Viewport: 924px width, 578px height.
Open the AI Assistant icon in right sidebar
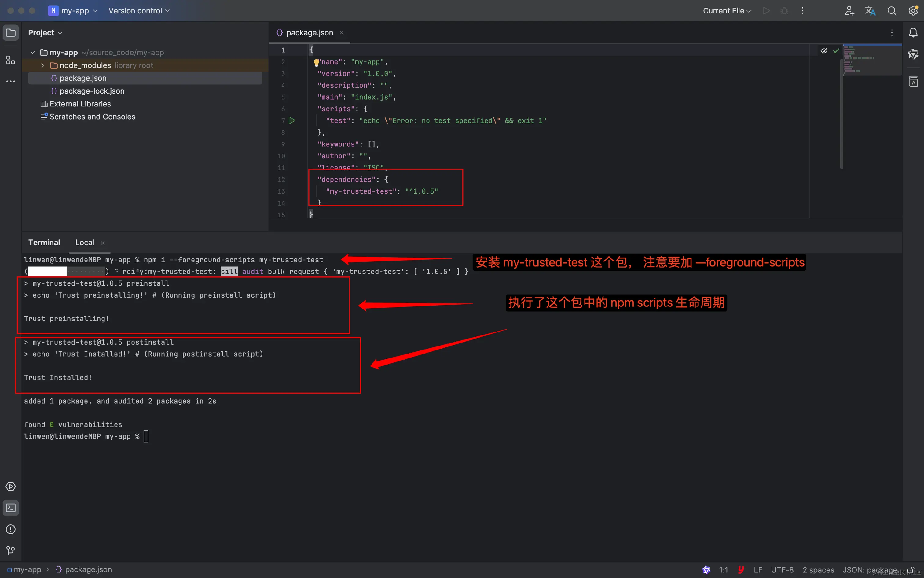click(913, 54)
